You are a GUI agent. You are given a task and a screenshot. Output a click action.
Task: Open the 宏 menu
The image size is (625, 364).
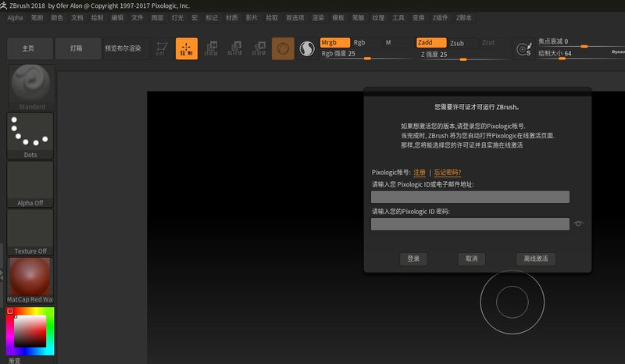tap(195, 18)
